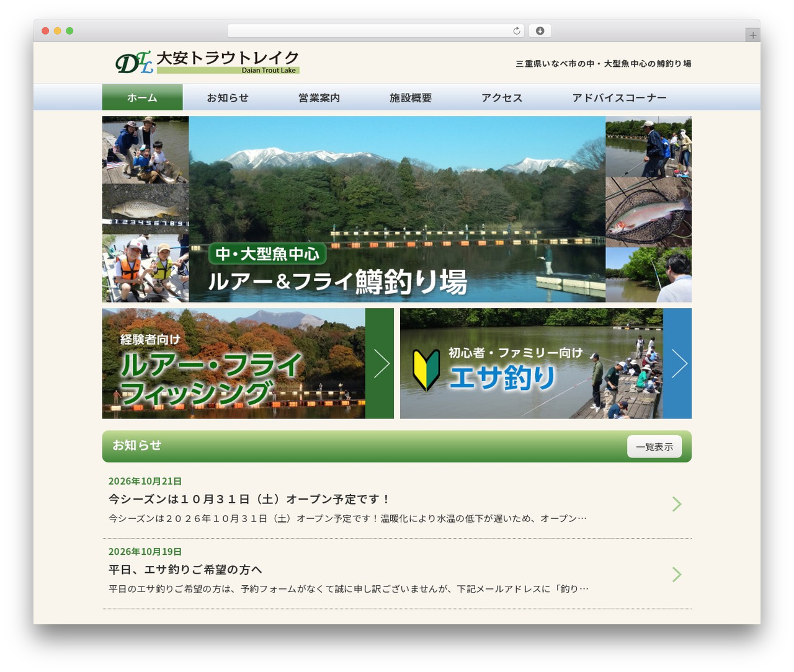Viewport: 794px width, 672px height.
Task: Click the お知らせ section heading
Action: coord(137,445)
